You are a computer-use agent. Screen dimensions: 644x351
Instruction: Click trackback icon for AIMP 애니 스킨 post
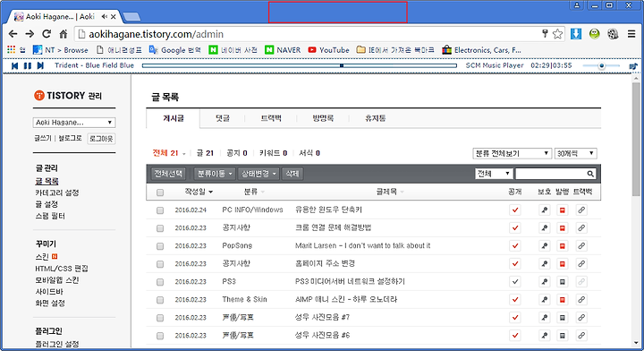[581, 300]
